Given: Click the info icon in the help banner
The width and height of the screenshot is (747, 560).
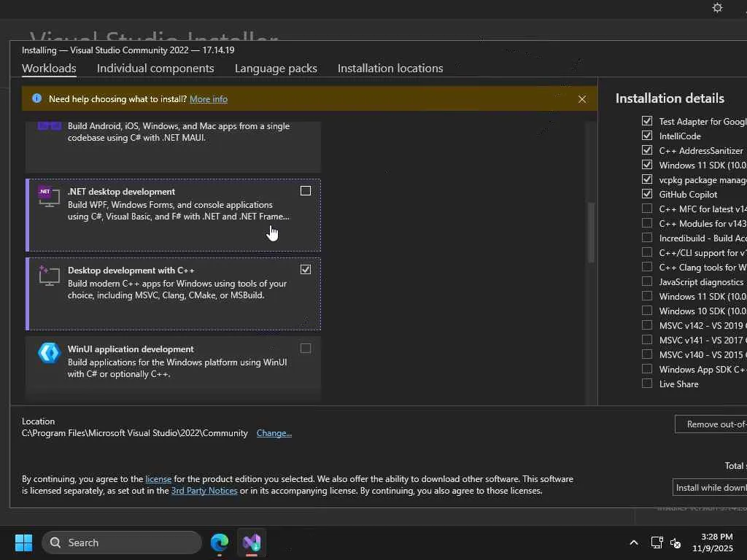Looking at the screenshot, I should pos(36,98).
